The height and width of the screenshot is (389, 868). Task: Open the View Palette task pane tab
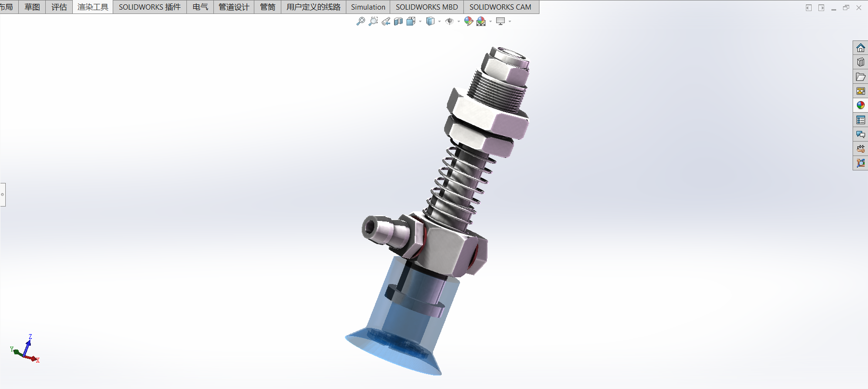click(860, 91)
